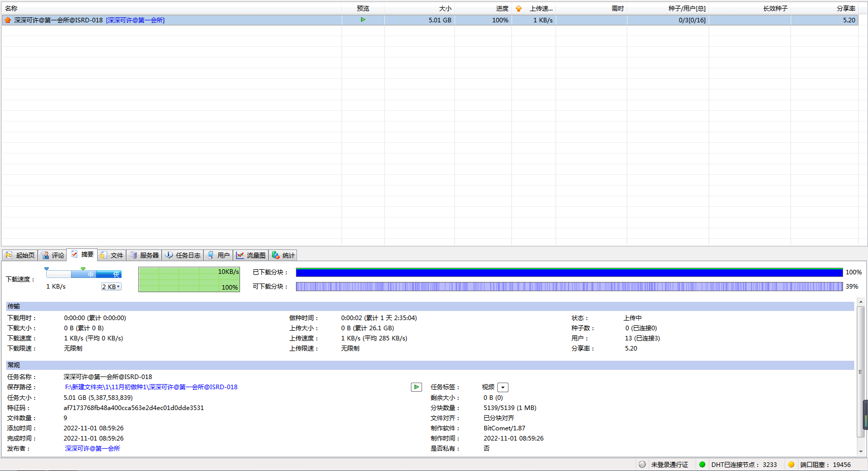
Task: Open the 任务日志 task log tab
Action: point(183,255)
